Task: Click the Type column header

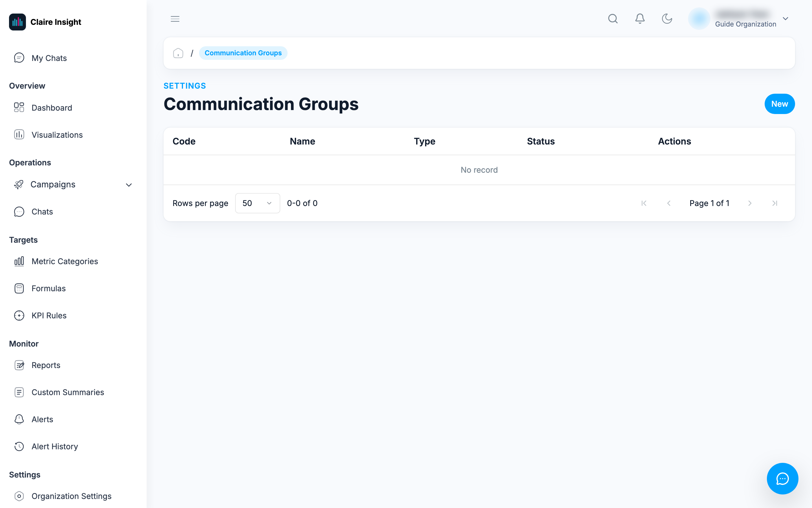Action: 424,141
